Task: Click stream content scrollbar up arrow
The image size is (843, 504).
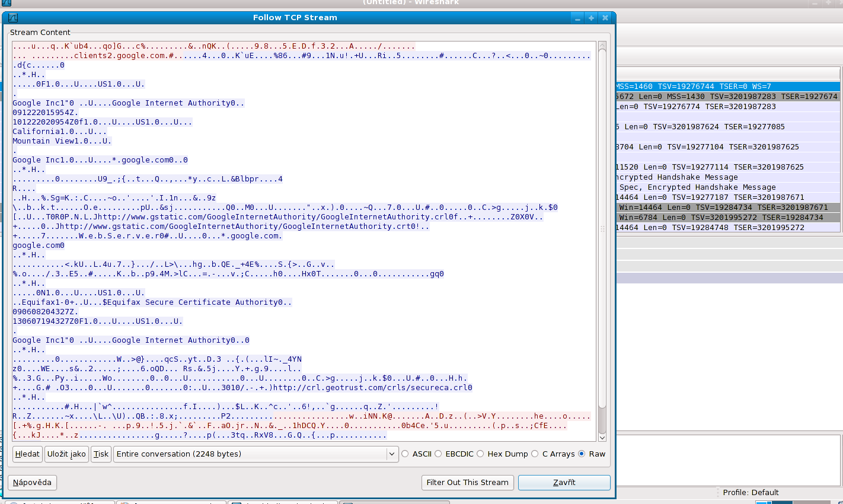Action: 602,46
